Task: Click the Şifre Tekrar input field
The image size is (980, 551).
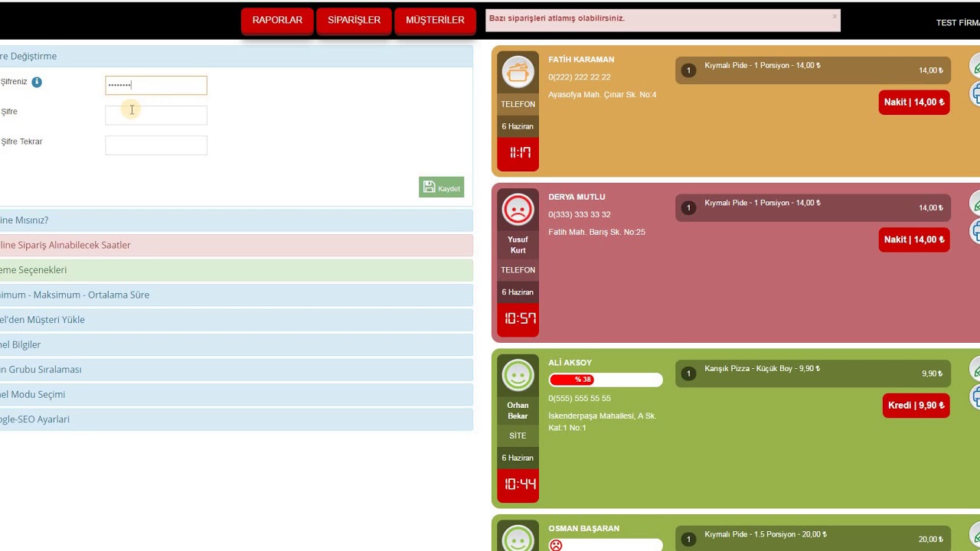Action: point(156,145)
